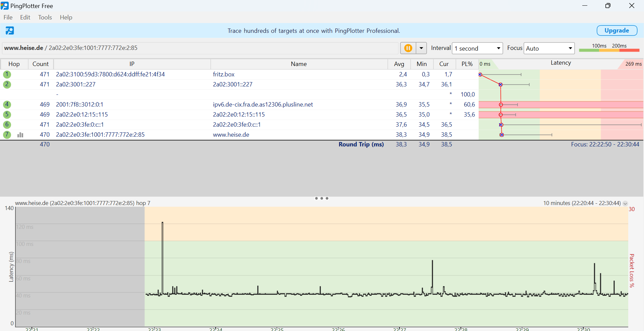Click the 35,6 packet loss value
The height and width of the screenshot is (331, 644).
[x=469, y=115]
